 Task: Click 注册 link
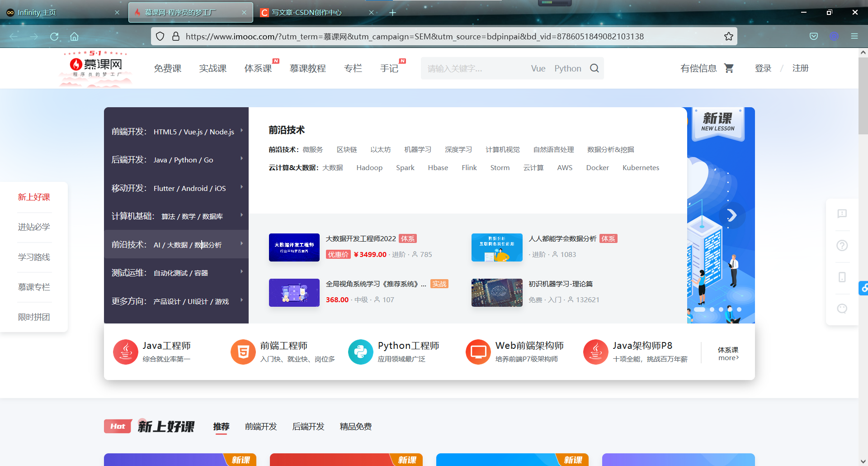click(x=801, y=68)
